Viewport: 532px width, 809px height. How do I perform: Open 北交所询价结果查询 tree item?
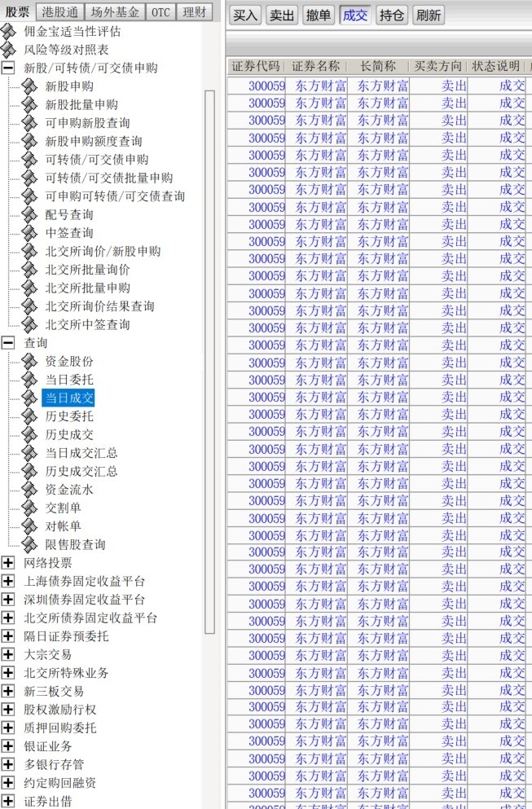point(100,306)
